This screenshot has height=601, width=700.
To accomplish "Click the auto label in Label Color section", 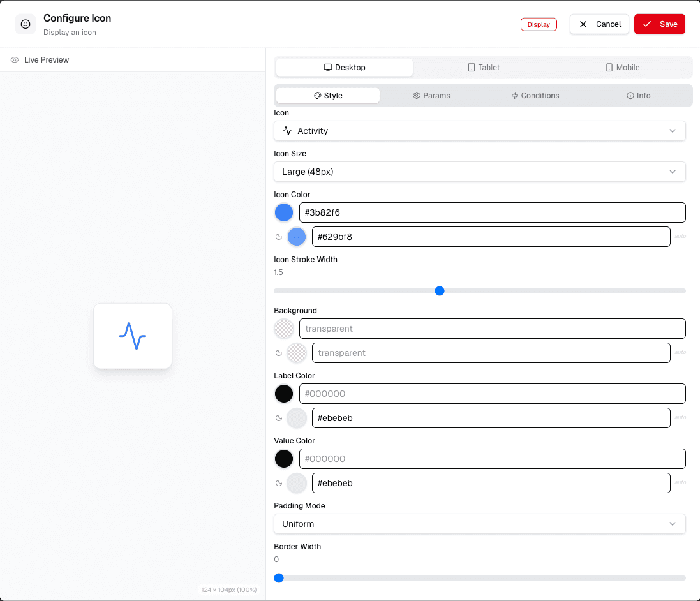I will pyautogui.click(x=680, y=417).
